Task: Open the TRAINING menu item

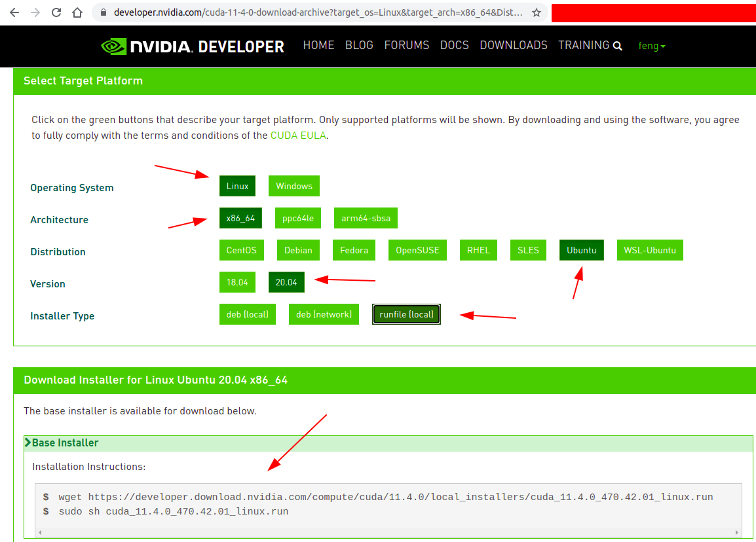Action: [584, 45]
